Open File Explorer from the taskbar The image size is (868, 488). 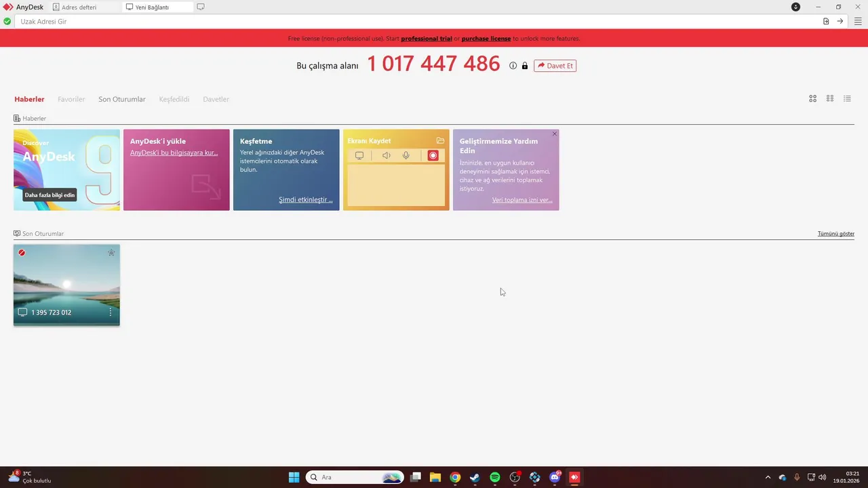(435, 477)
